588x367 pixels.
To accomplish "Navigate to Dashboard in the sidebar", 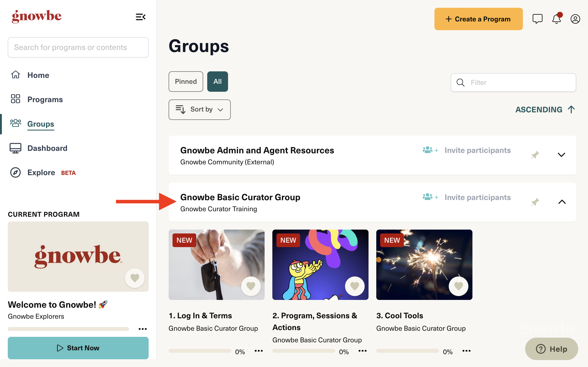I will tap(47, 148).
